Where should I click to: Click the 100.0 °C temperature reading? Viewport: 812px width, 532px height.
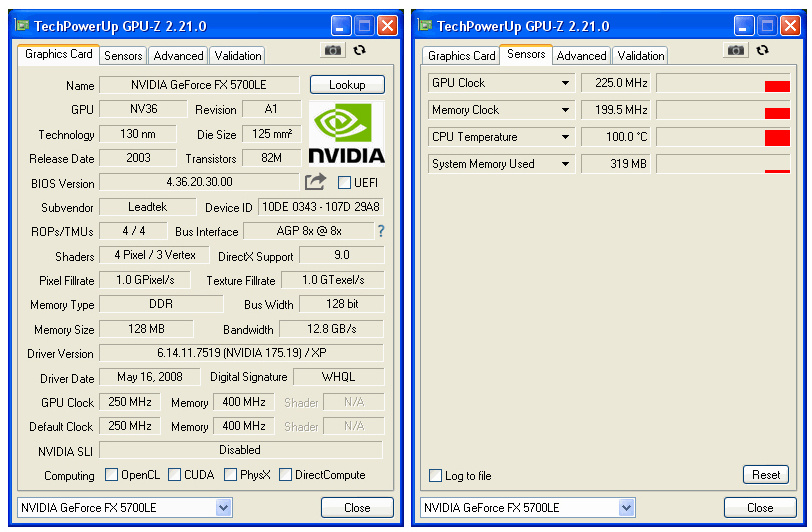616,137
